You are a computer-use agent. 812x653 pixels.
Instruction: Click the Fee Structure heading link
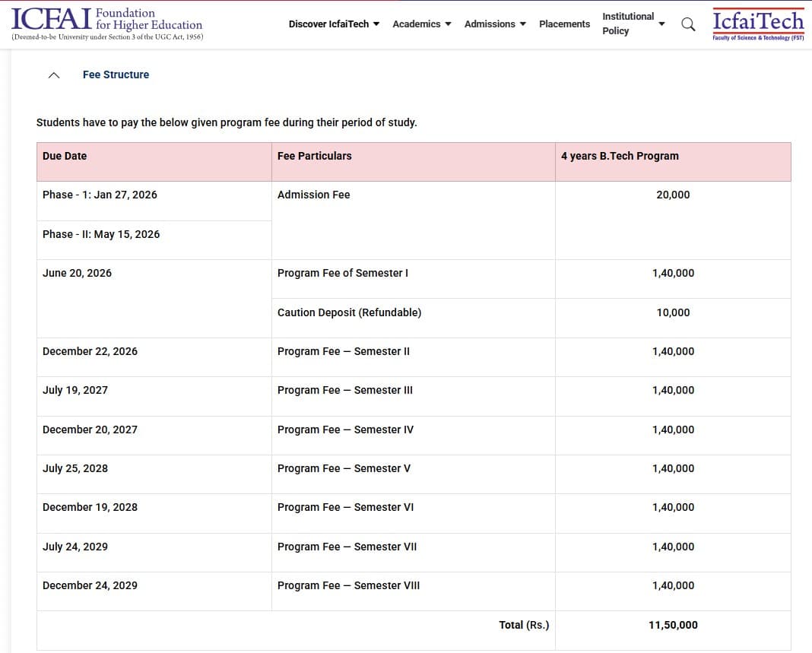click(115, 74)
